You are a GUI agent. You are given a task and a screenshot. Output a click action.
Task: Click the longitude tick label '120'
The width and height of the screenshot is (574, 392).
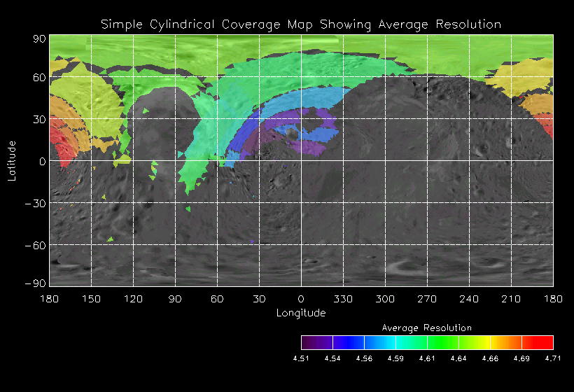133,299
